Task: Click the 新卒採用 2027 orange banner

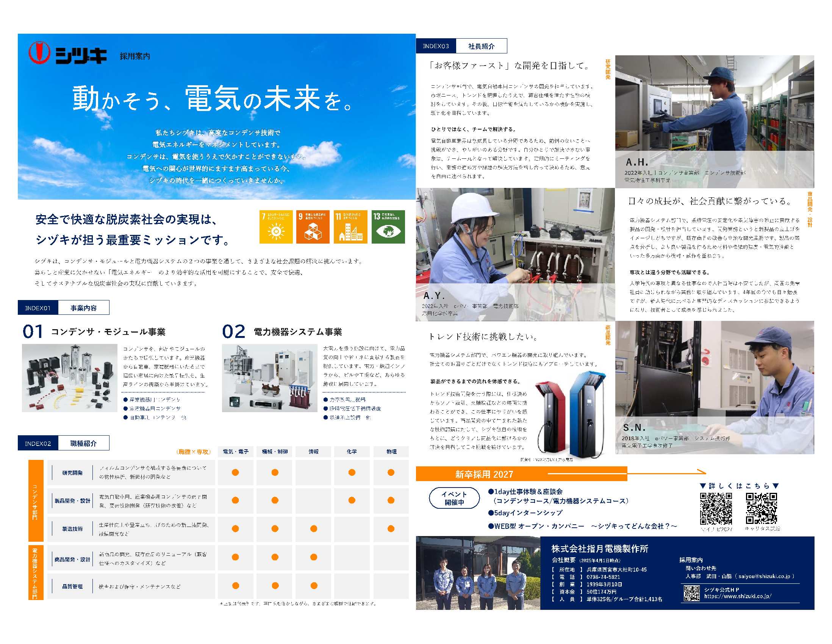Action: click(x=521, y=474)
